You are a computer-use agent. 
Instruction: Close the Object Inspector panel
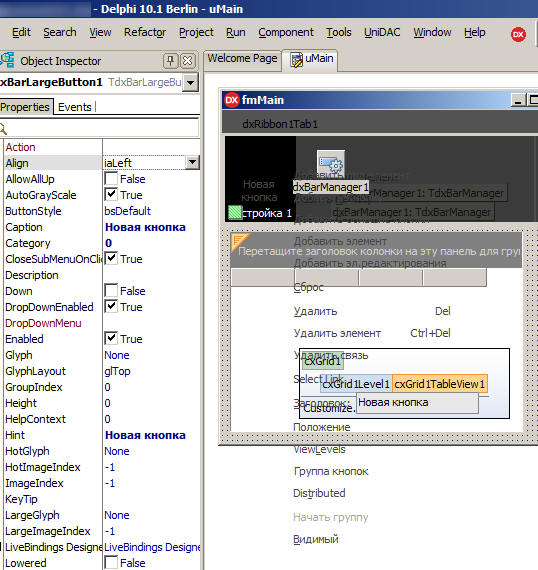[x=188, y=60]
